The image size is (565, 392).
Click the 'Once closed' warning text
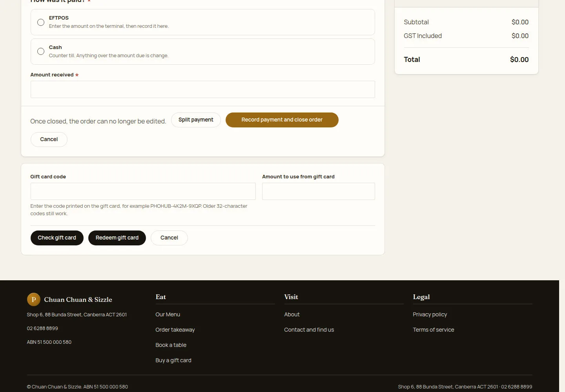point(98,122)
